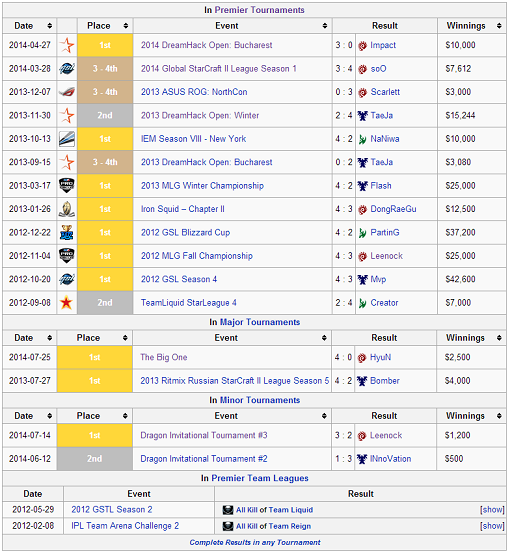The height and width of the screenshot is (554, 510).
Task: Click Protoss race icon next to Creator
Action: tap(362, 303)
